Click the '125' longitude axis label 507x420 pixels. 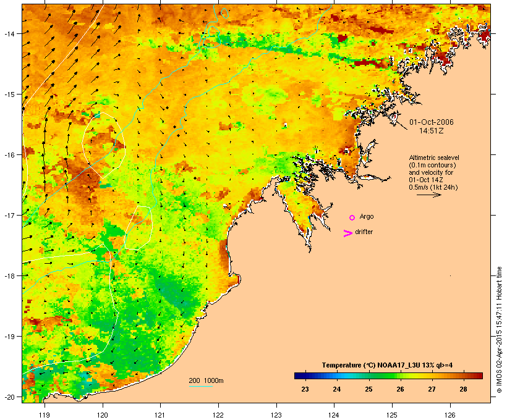392,415
